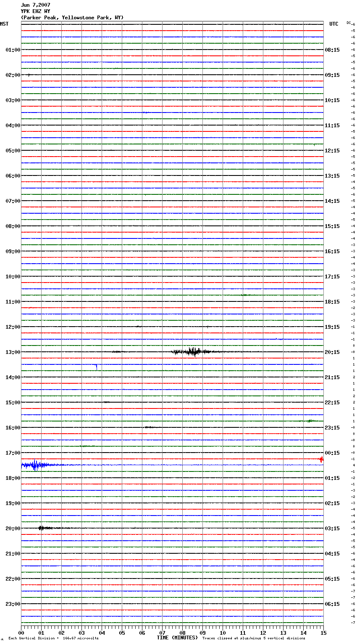The image size is (357, 644).
Task: Click the '06:15' UTC time label
Action: pyautogui.click(x=332, y=604)
